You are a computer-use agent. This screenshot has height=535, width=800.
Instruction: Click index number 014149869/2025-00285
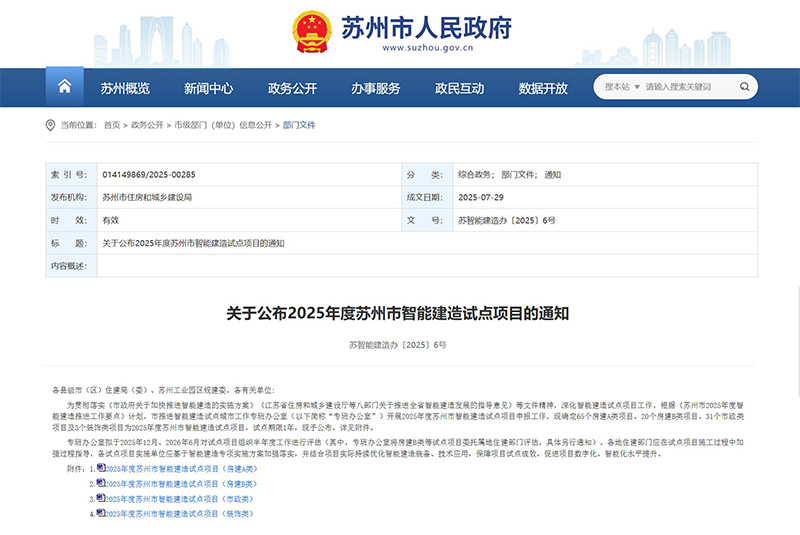click(x=149, y=174)
